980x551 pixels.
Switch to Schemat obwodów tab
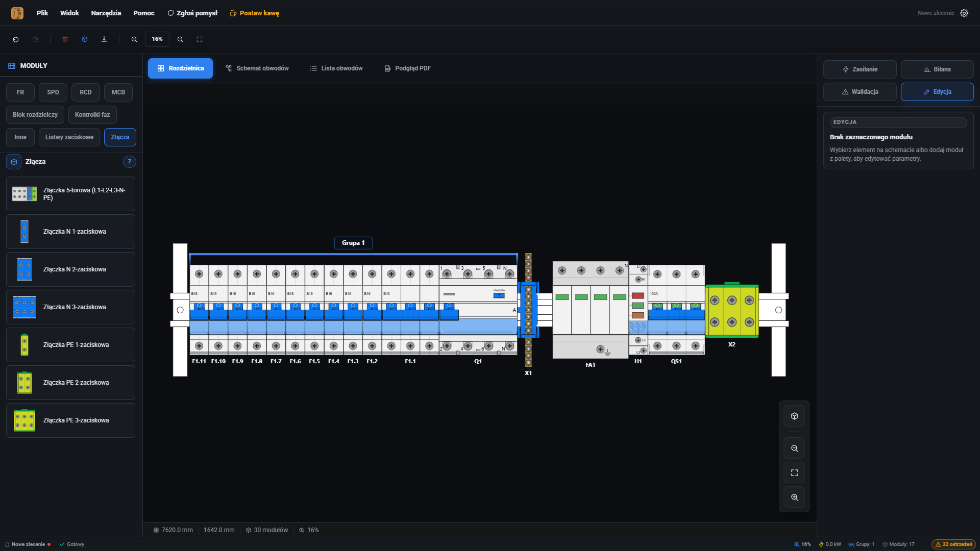tap(258, 68)
